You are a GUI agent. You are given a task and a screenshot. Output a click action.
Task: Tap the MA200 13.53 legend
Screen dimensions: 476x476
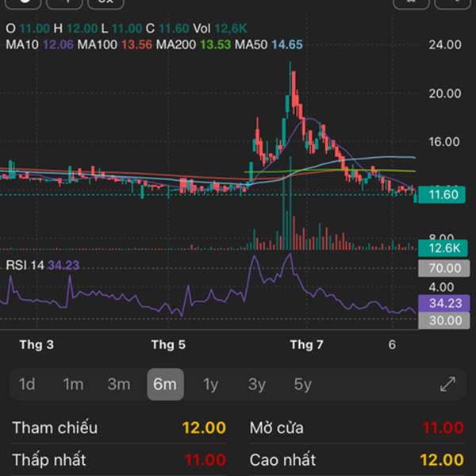pos(194,45)
